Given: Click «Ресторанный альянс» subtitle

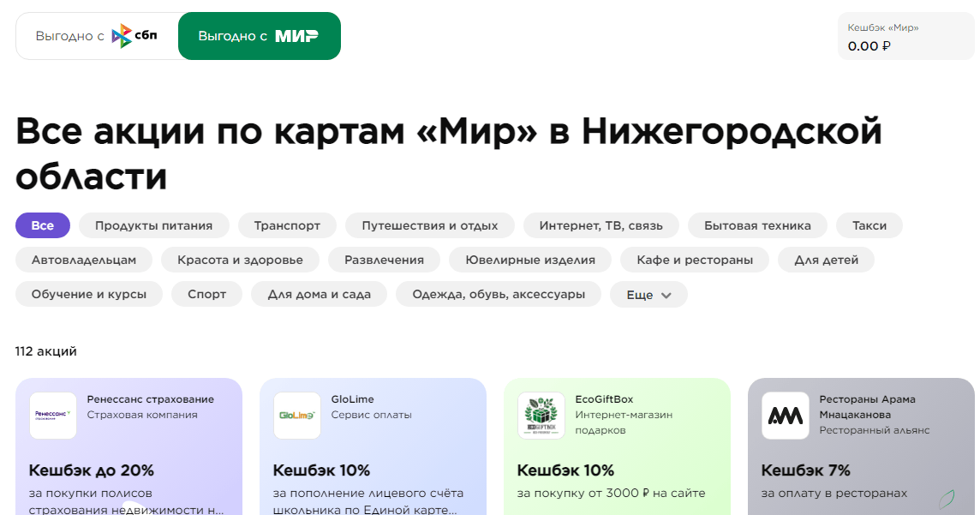Looking at the screenshot, I should 875,430.
